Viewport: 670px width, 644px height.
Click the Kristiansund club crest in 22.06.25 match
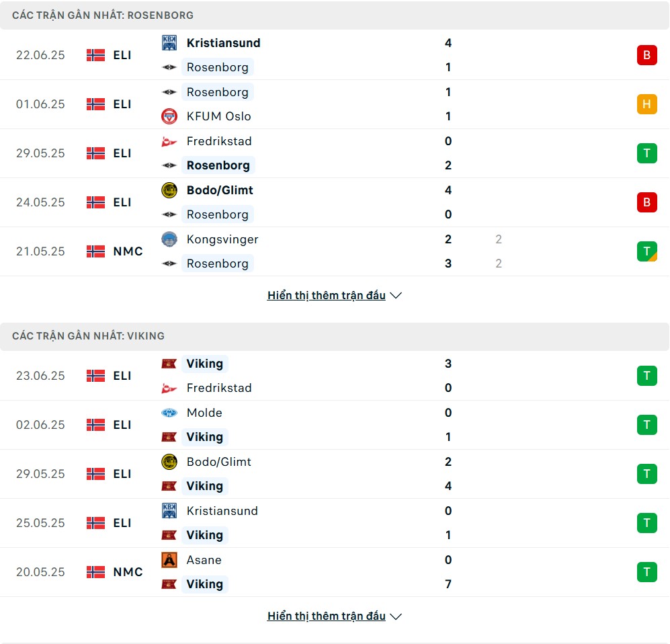point(169,43)
